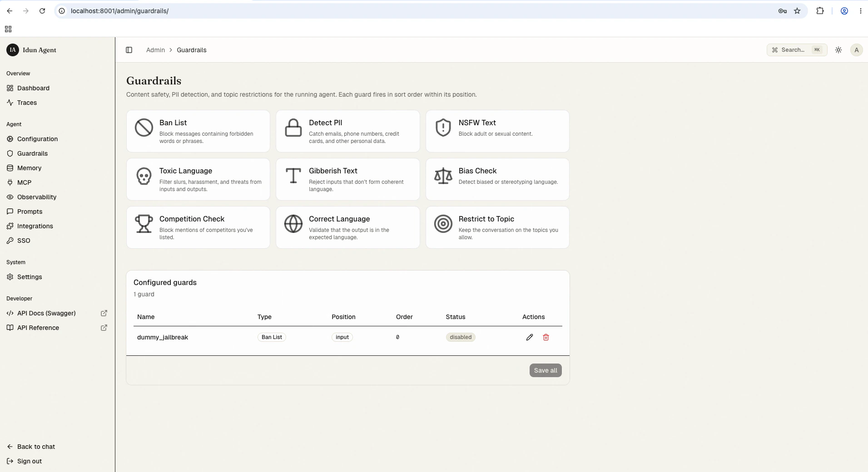Click the order value 0 in the guard row
The width and height of the screenshot is (868, 472).
[397, 337]
